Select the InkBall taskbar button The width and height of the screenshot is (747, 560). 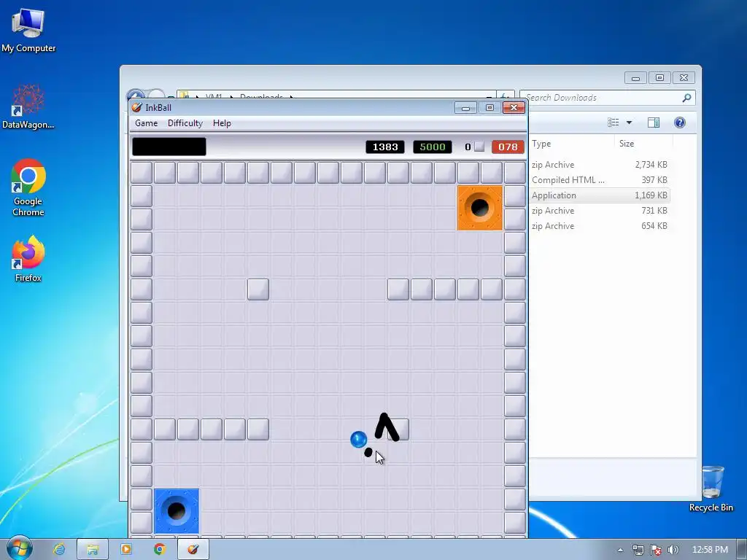[193, 549]
